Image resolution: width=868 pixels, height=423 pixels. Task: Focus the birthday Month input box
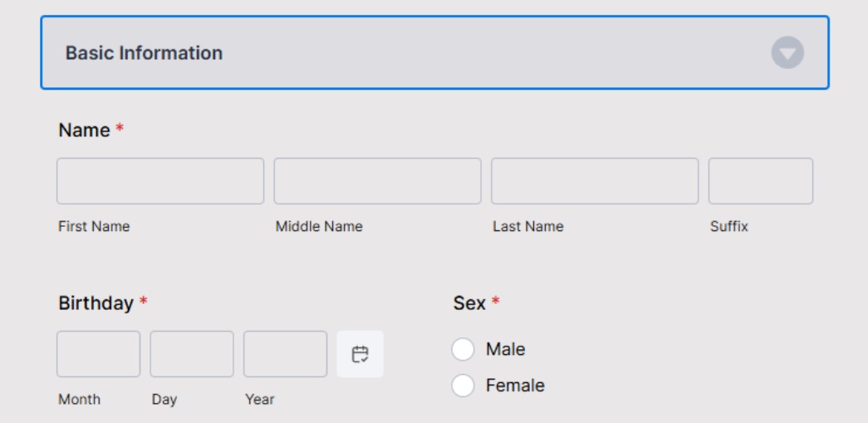(x=99, y=354)
